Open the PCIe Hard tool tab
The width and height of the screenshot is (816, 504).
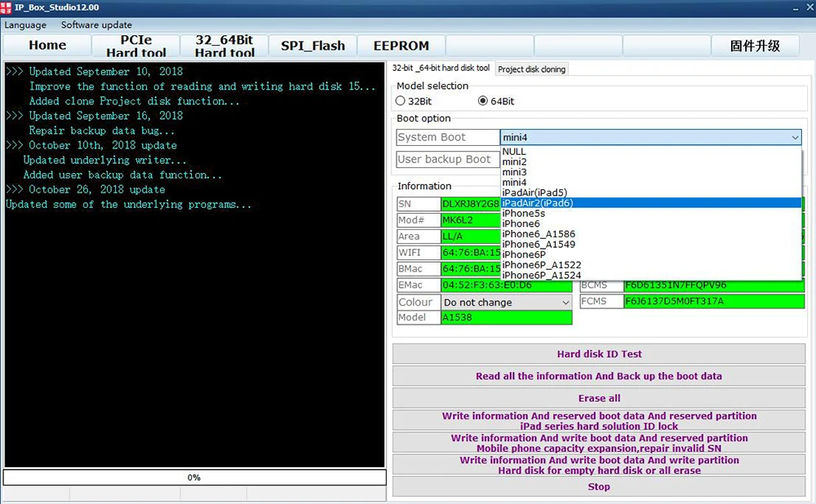tap(135, 45)
